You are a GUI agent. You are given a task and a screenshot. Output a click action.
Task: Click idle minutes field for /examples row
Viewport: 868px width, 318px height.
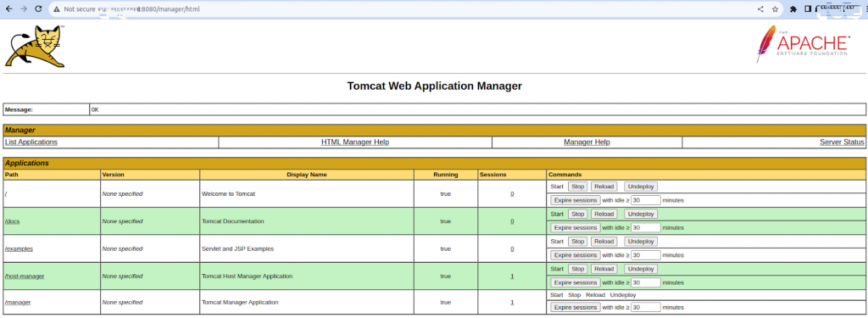tap(645, 255)
